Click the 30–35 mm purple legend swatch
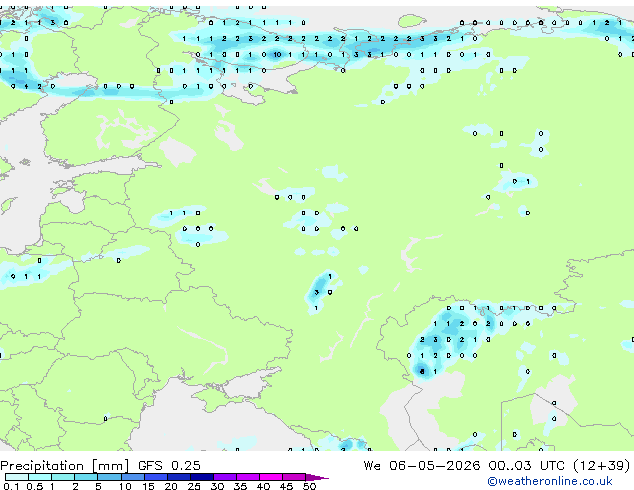Image resolution: width=634 pixels, height=490 pixels. click(225, 477)
